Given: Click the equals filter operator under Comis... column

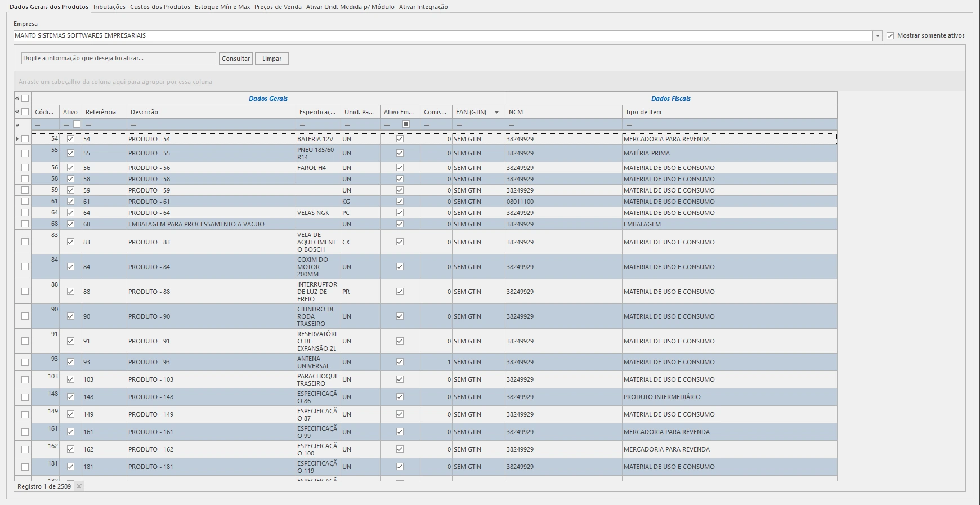Looking at the screenshot, I should click(427, 124).
